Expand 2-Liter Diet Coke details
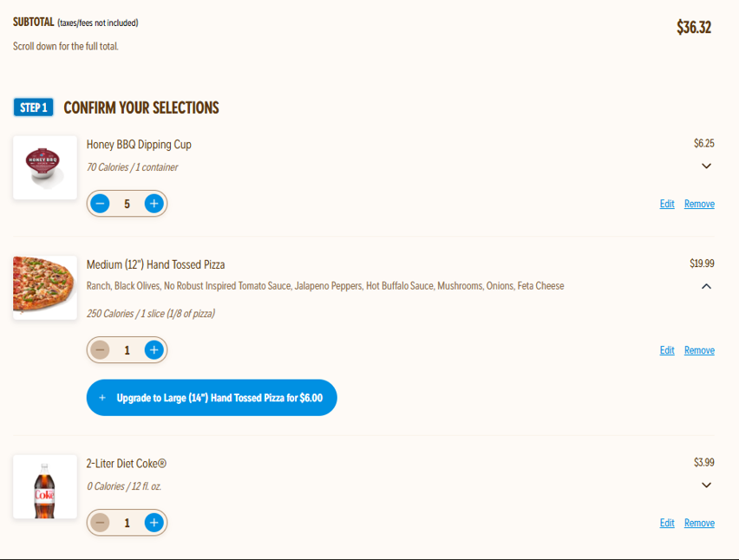The image size is (739, 560). coord(706,485)
